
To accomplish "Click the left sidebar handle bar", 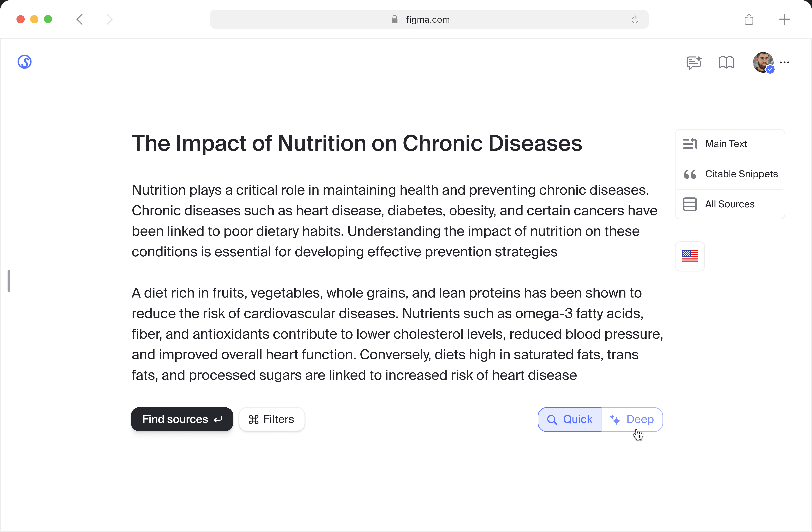I will 9,281.
